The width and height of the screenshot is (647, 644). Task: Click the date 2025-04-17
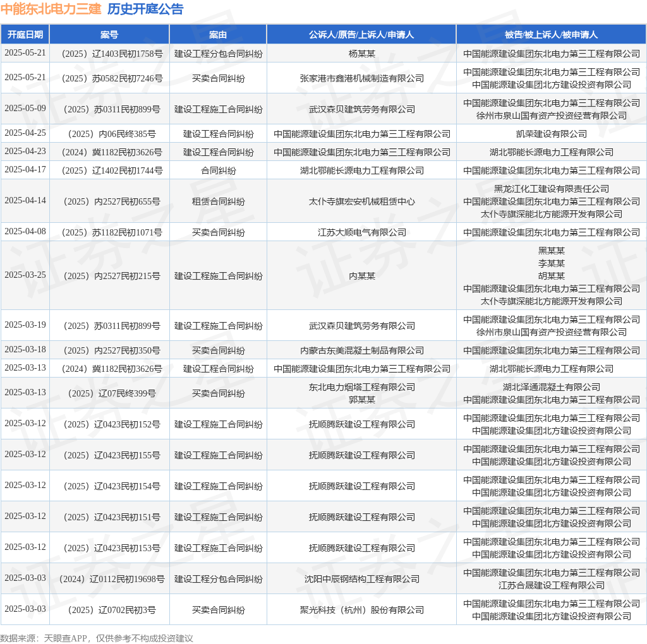[25, 169]
